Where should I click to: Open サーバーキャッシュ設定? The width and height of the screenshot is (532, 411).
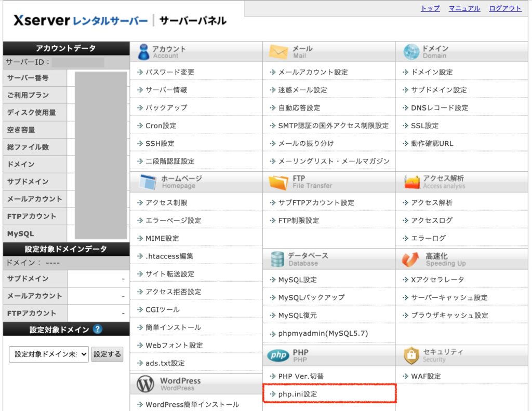(449, 297)
